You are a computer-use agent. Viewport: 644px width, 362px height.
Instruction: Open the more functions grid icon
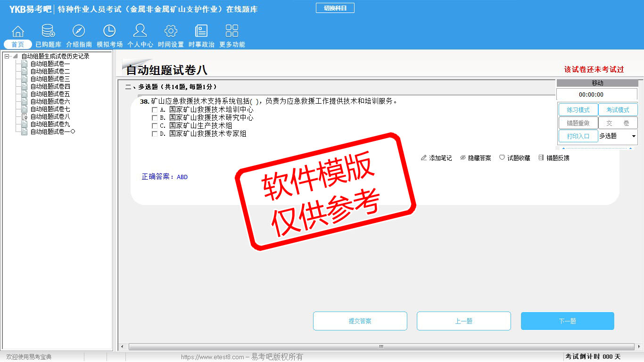tap(232, 32)
